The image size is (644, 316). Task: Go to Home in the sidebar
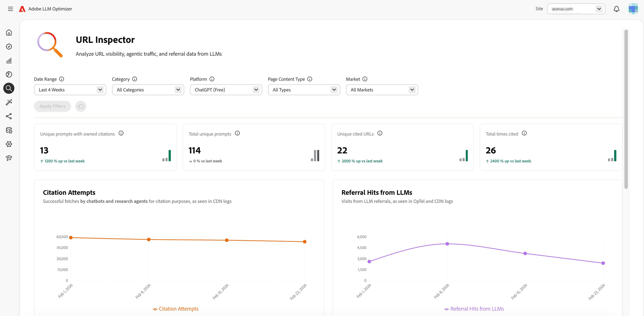pyautogui.click(x=9, y=32)
